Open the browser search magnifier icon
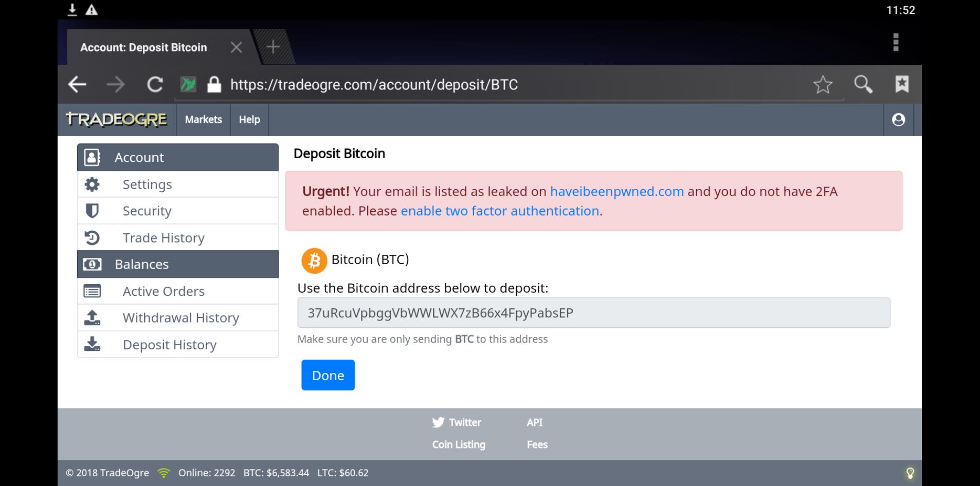980x486 pixels. (863, 84)
